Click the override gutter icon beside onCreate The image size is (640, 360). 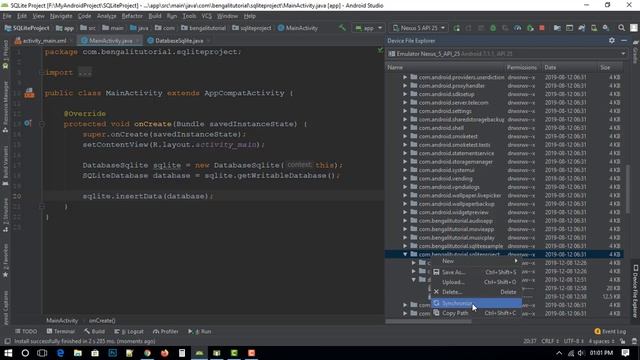[x=27, y=123]
